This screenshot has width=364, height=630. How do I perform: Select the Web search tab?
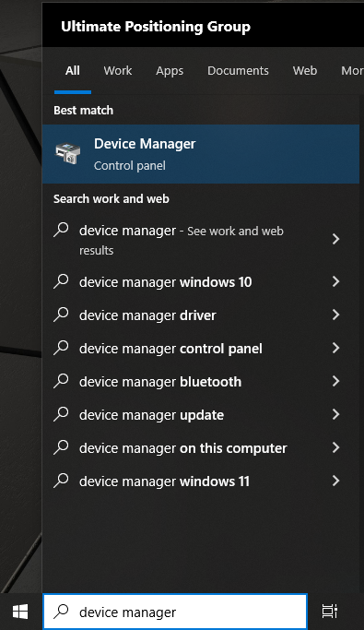coord(305,71)
